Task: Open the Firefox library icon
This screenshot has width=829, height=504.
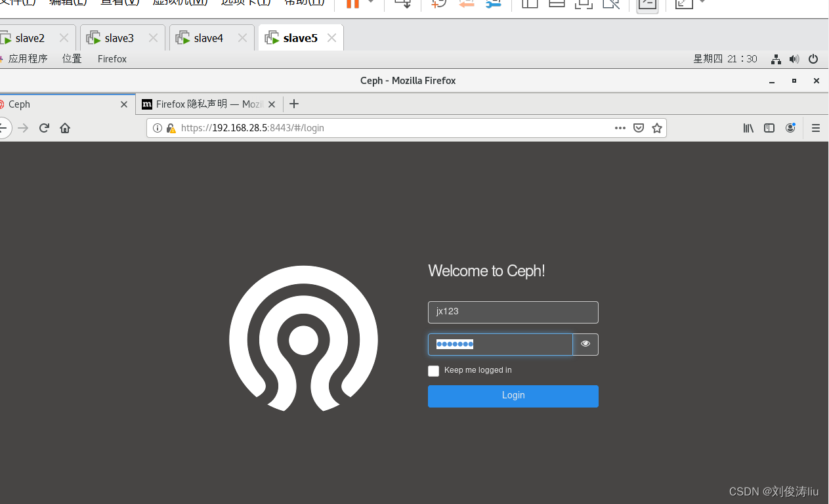Action: click(748, 128)
